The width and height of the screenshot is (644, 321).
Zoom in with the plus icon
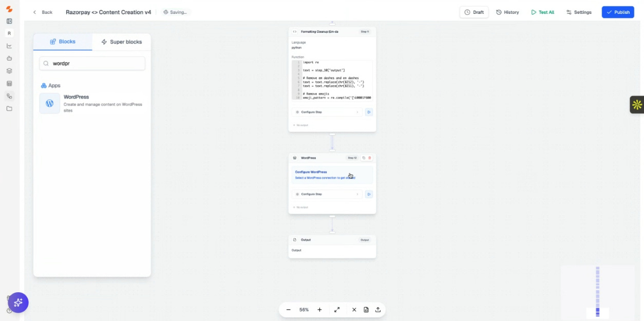[319, 310]
